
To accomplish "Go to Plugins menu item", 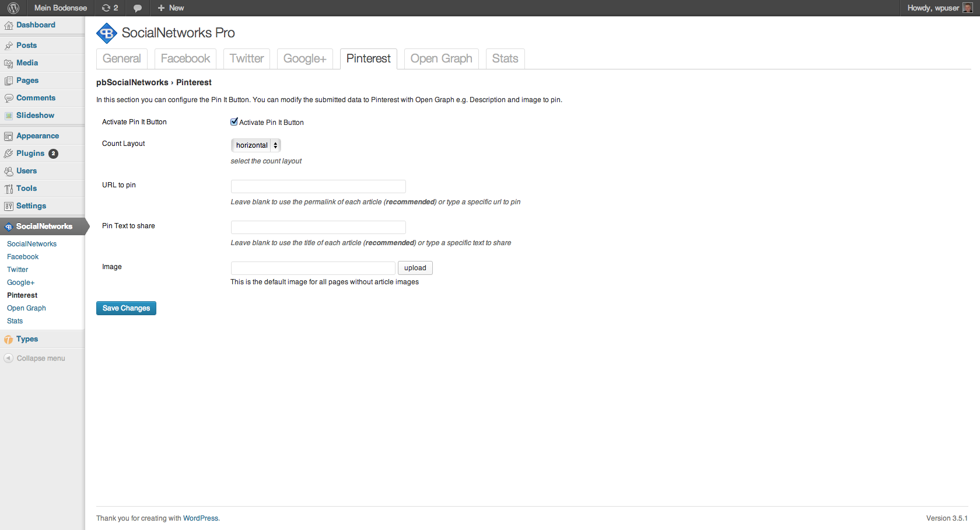I will pyautogui.click(x=30, y=154).
